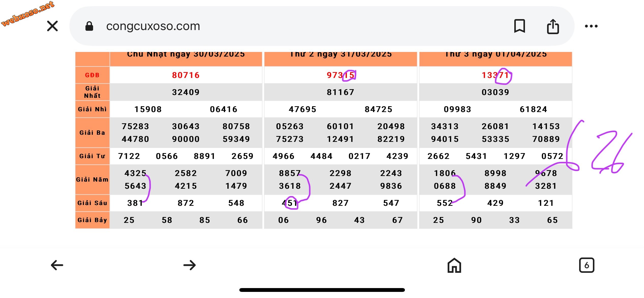Bookmark this page

[x=519, y=26]
